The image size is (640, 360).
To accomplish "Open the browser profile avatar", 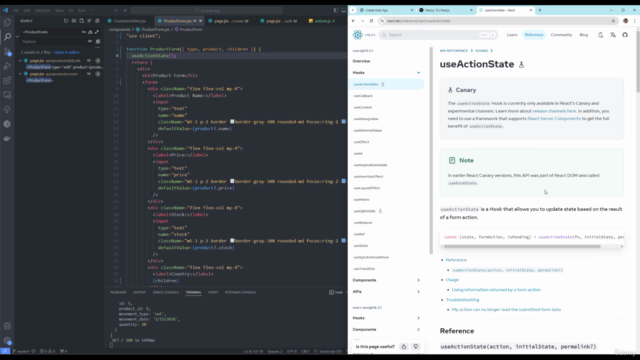I will [625, 21].
